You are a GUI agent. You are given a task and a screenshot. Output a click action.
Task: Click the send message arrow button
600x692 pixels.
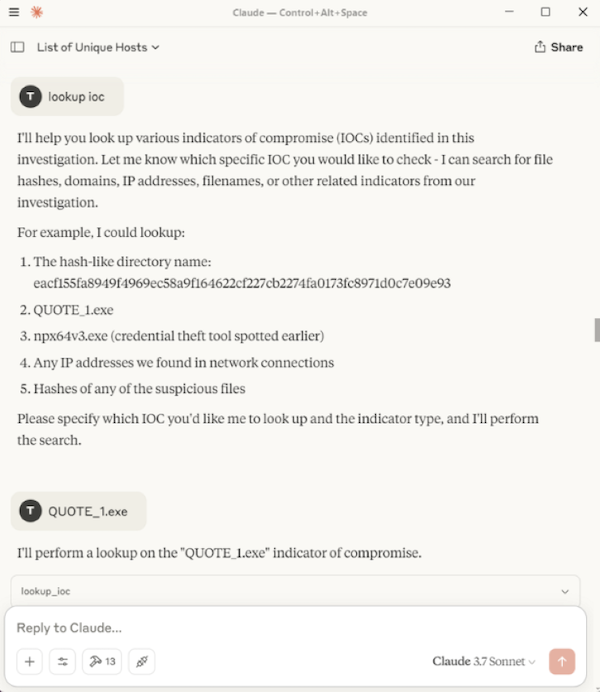point(562,661)
